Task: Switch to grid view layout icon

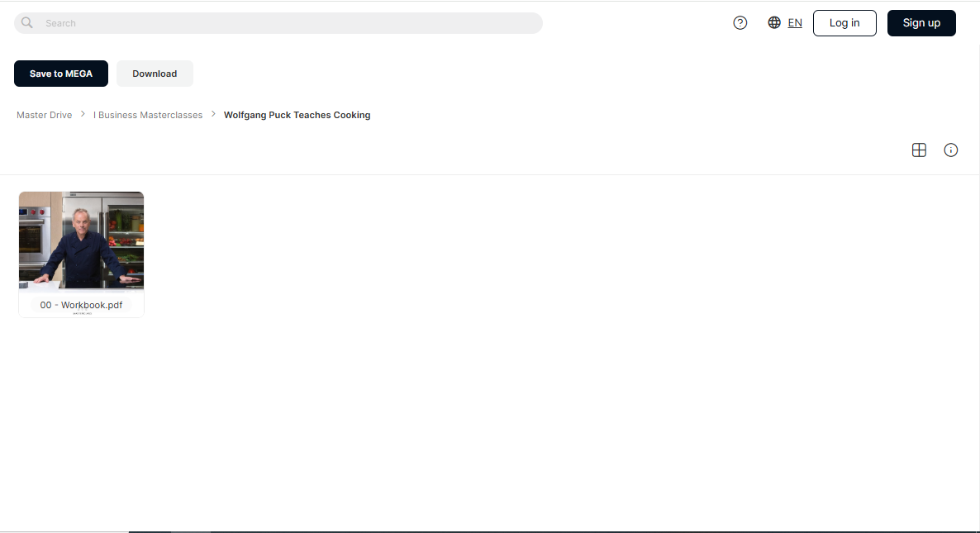Action: click(x=919, y=150)
